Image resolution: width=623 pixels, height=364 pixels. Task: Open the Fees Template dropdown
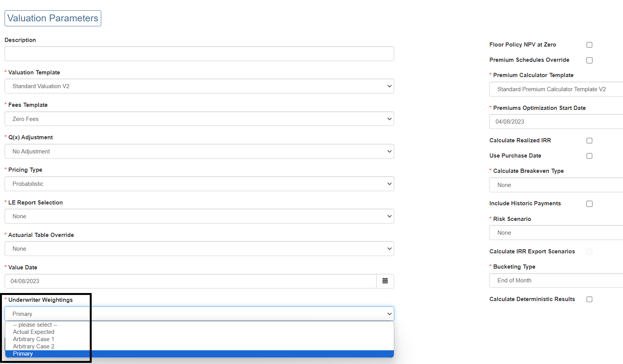click(x=199, y=119)
